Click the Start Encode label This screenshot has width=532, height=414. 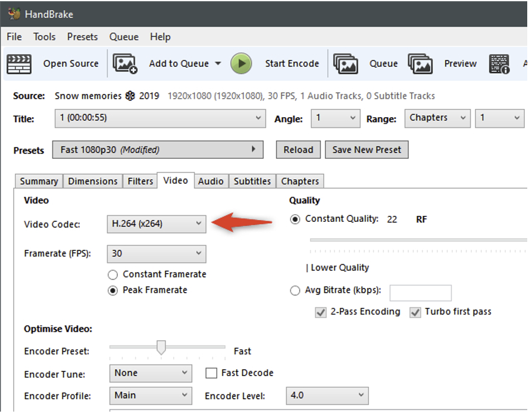[292, 64]
